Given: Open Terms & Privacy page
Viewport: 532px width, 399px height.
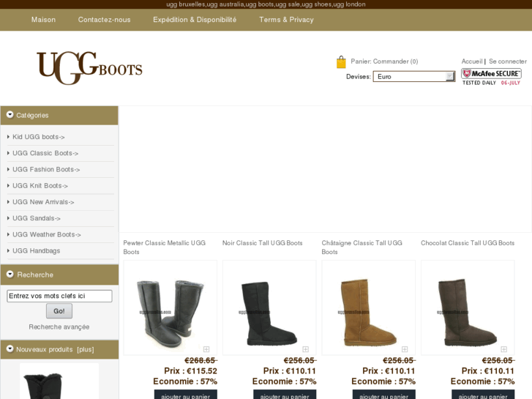Looking at the screenshot, I should pyautogui.click(x=286, y=20).
